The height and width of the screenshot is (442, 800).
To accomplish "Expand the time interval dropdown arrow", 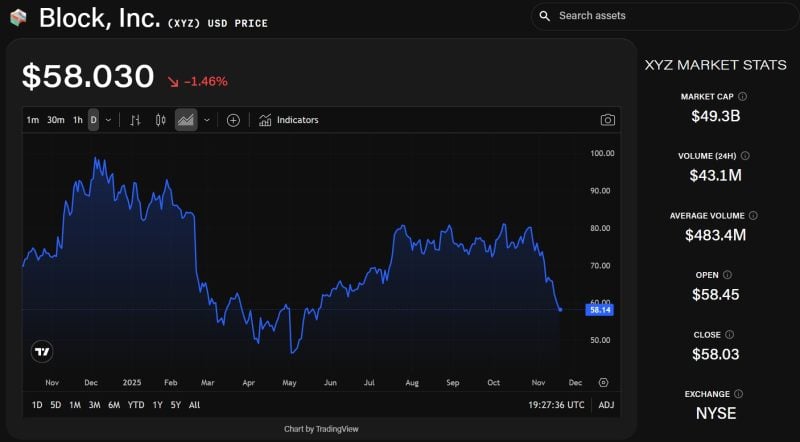I will click(108, 120).
